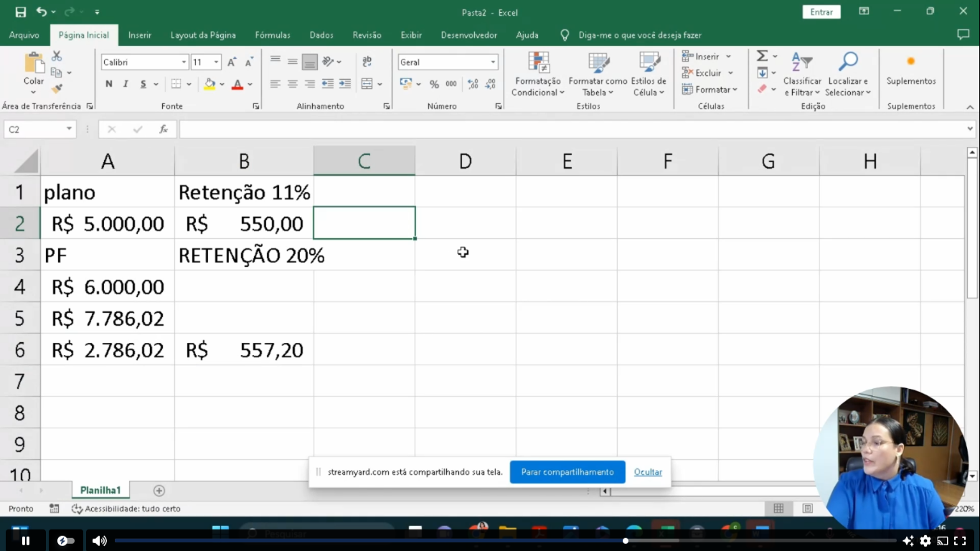
Task: Center cell content horizontally
Action: [292, 84]
